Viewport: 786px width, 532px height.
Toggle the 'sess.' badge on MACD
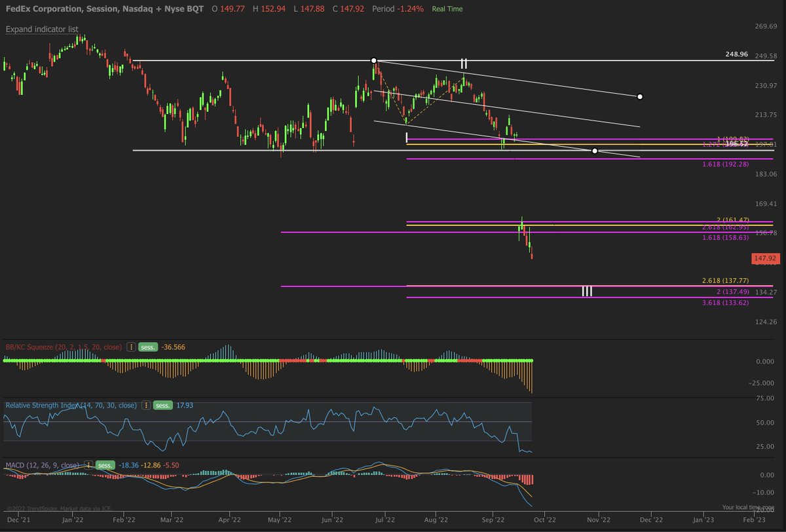coord(106,465)
